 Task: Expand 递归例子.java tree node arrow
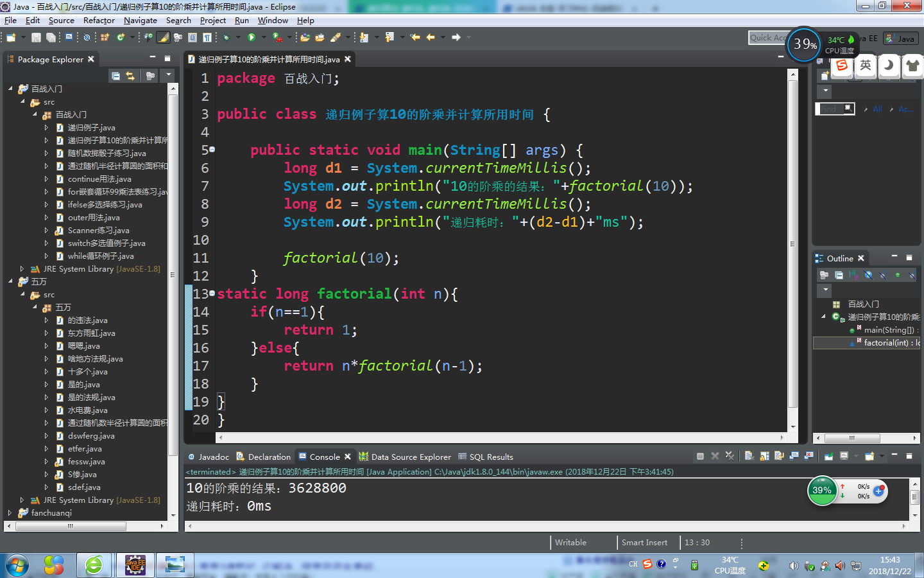click(46, 127)
